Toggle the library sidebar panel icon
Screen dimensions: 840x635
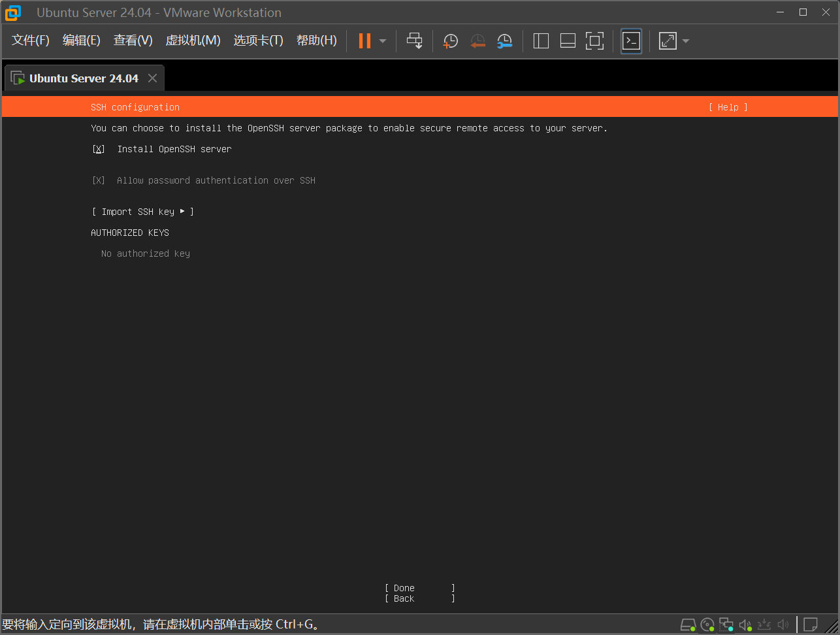point(541,41)
